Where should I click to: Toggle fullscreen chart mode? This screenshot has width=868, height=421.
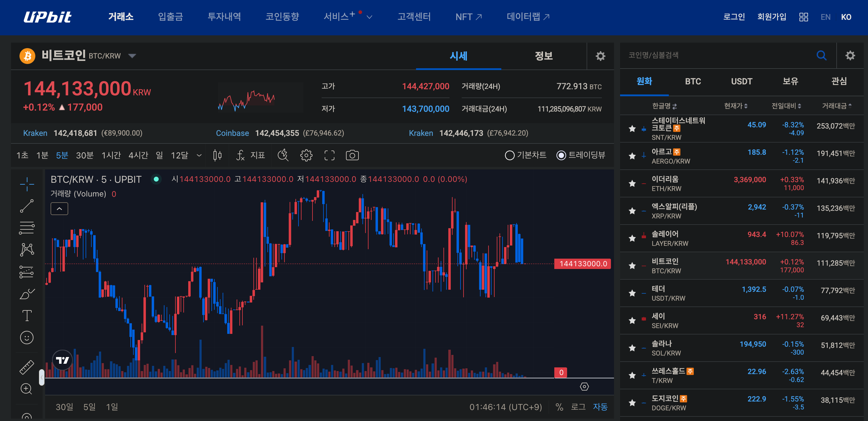(329, 155)
